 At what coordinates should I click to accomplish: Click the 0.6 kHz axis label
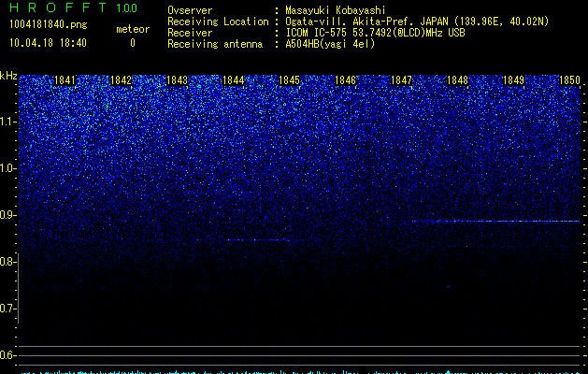(7, 355)
